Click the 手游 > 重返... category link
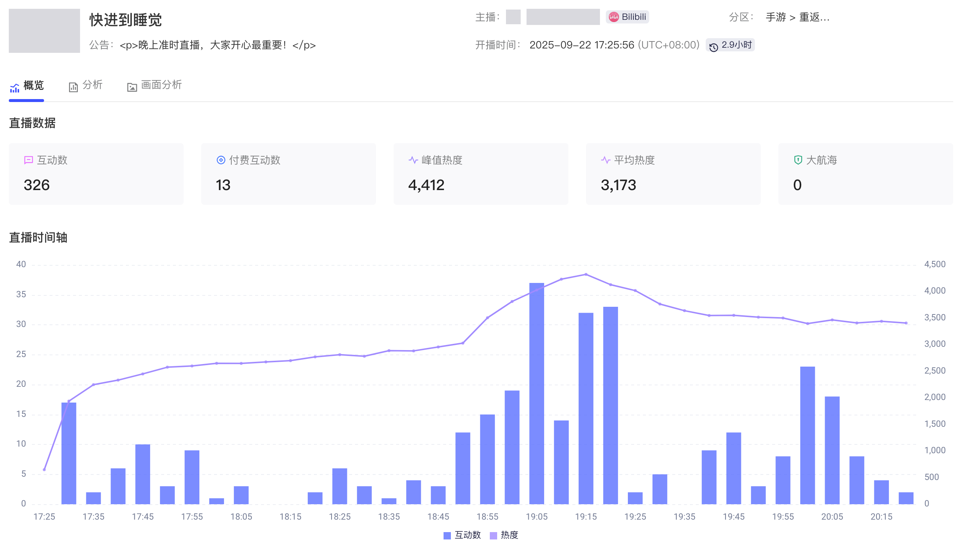Viewport: 962px width, 560px height. (x=798, y=17)
